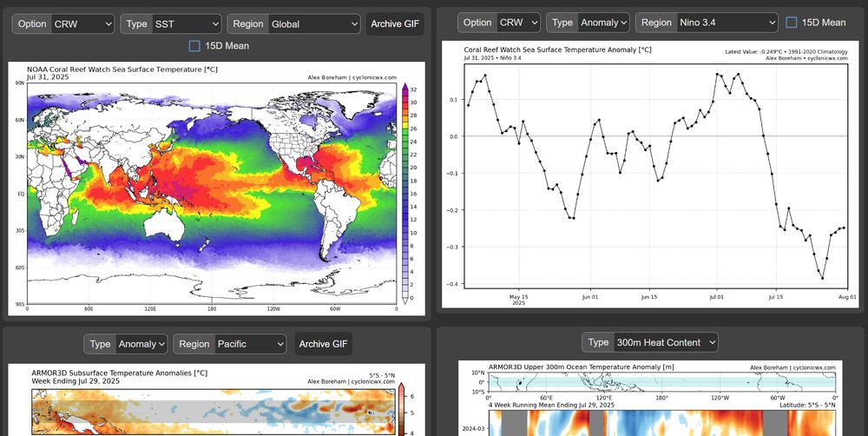Viewport: 868px width, 436px height.
Task: Click the Nino 3.4 anomaly line chart
Action: (x=656, y=176)
